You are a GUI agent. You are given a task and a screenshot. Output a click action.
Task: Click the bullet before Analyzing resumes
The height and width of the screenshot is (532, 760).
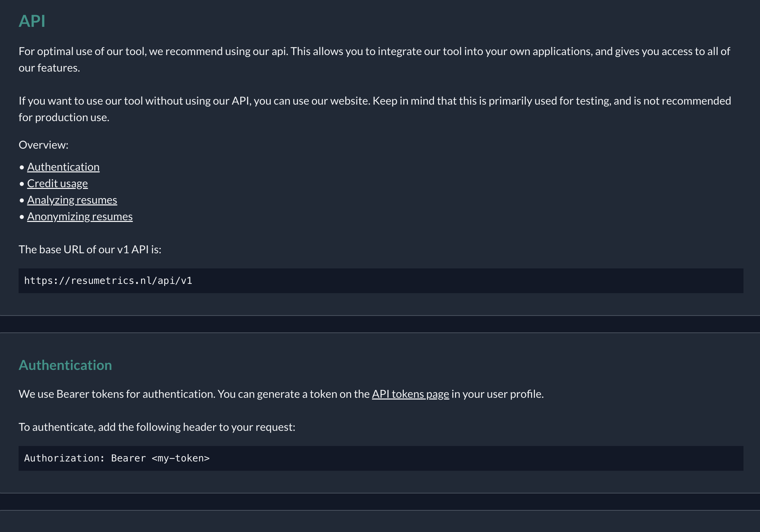click(22, 200)
